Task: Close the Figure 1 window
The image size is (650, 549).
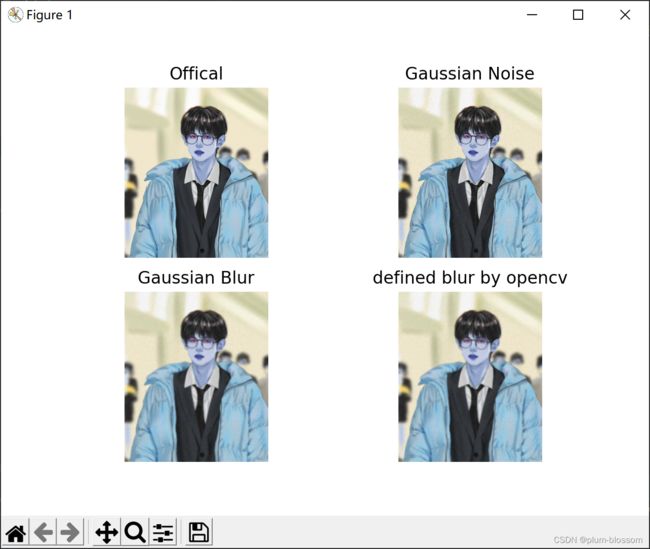Action: point(625,15)
